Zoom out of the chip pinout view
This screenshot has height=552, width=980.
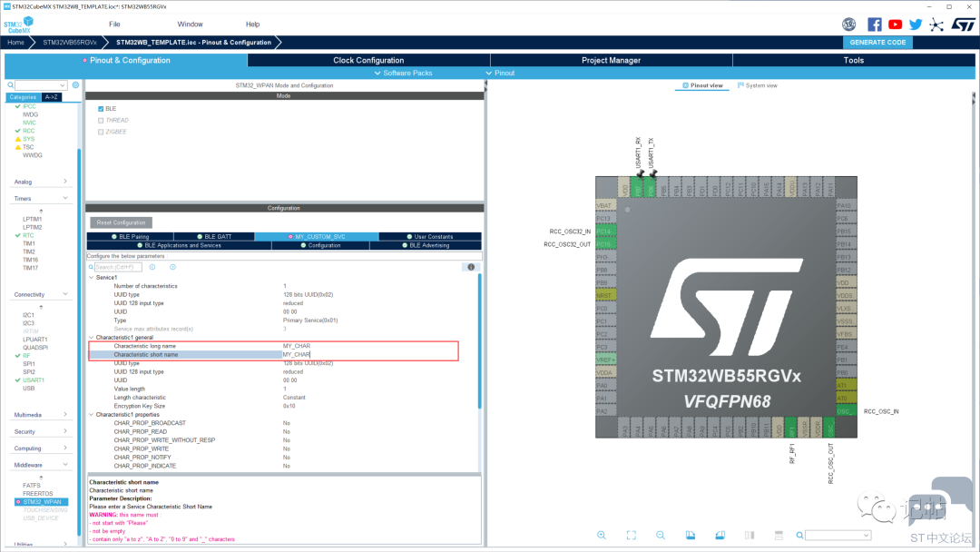661,535
